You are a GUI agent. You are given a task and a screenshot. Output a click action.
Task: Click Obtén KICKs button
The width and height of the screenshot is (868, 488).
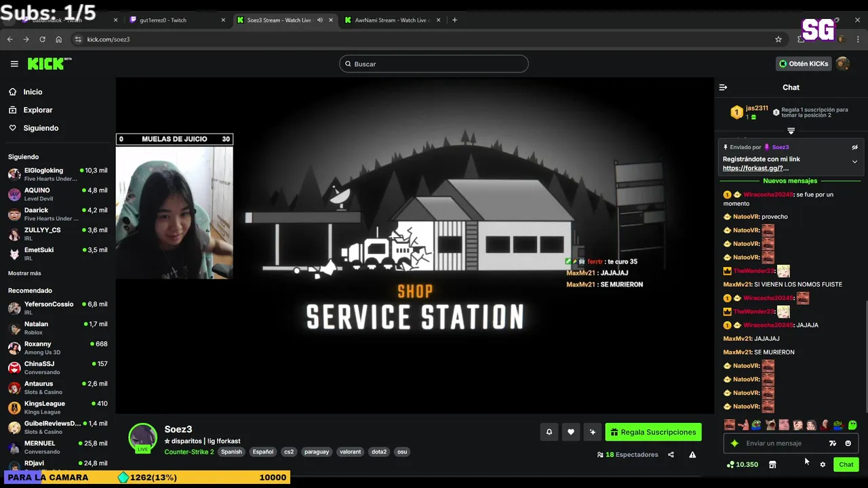(x=804, y=64)
